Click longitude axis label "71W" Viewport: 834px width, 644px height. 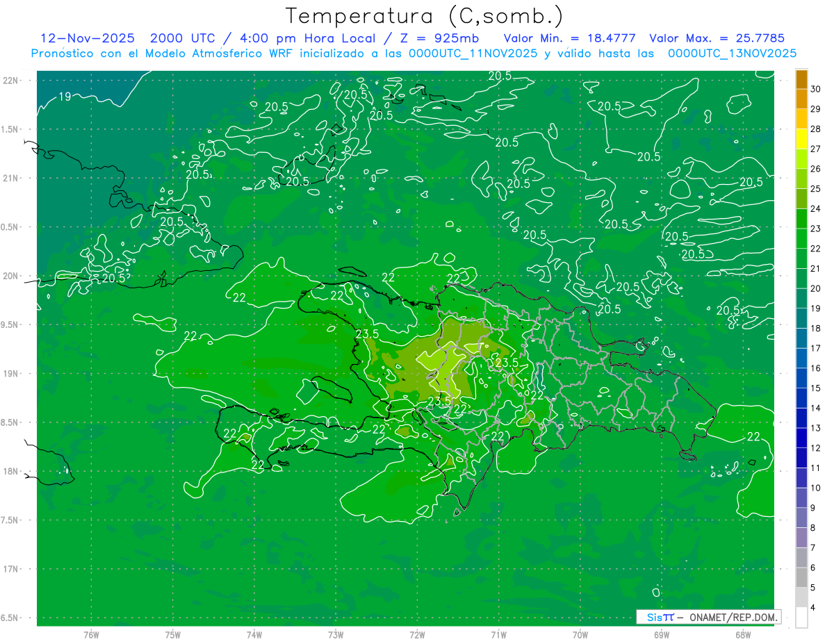(498, 634)
